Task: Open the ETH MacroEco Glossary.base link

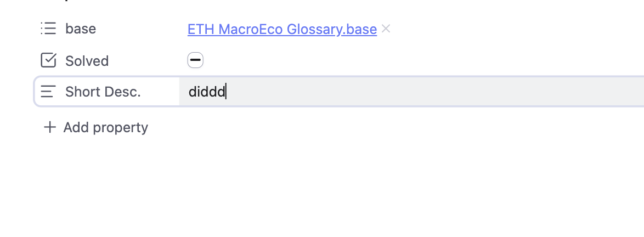Action: [282, 29]
